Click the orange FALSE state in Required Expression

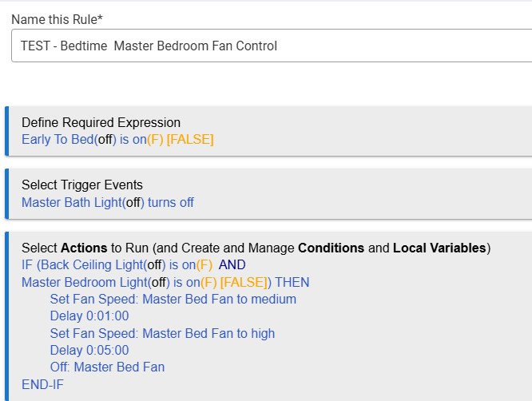[190, 140]
